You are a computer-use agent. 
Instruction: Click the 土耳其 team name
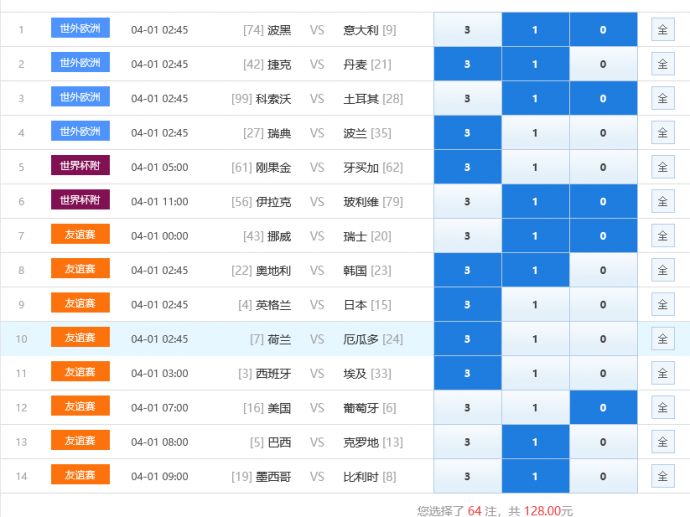click(360, 99)
